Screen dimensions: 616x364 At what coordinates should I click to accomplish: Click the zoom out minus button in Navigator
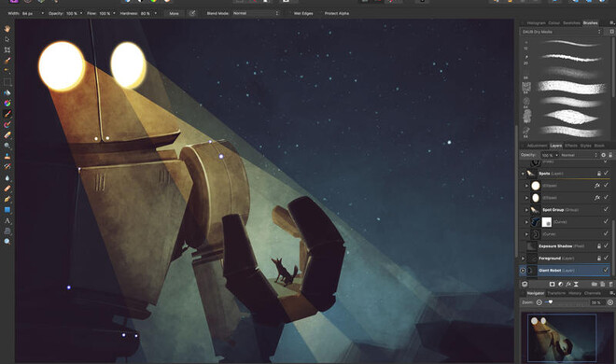coord(539,302)
